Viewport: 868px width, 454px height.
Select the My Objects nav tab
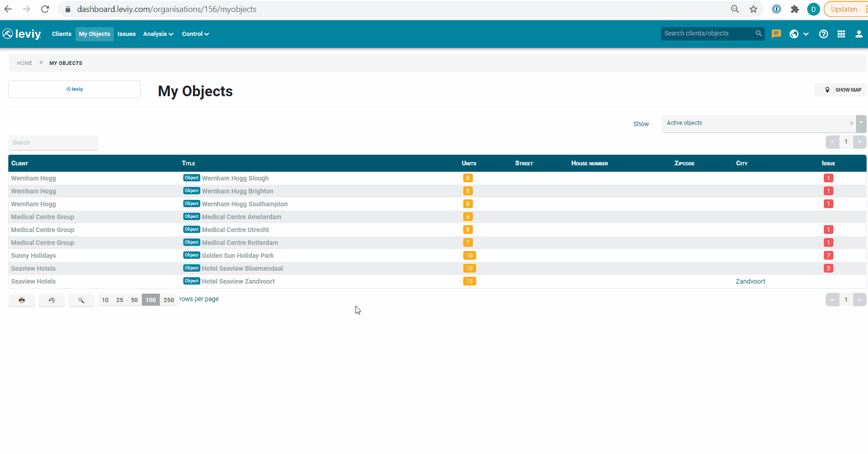94,34
